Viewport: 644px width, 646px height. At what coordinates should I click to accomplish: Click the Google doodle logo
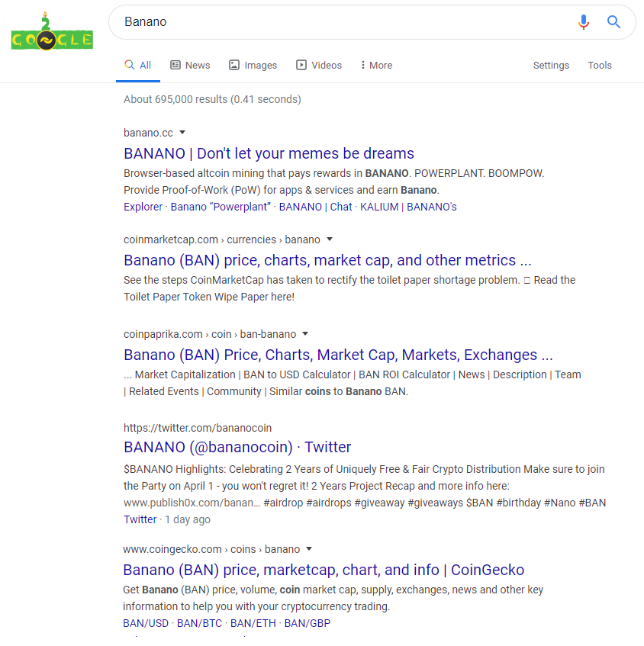pyautogui.click(x=52, y=31)
